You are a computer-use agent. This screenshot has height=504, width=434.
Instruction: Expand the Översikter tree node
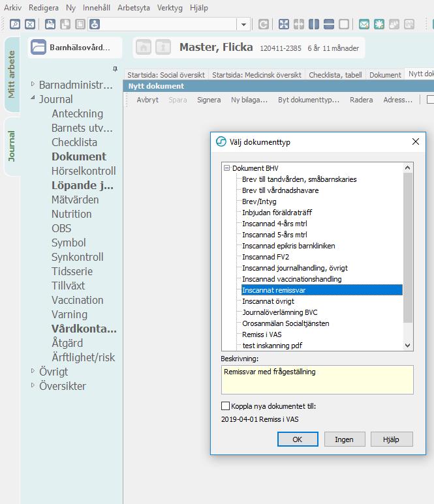(x=33, y=385)
